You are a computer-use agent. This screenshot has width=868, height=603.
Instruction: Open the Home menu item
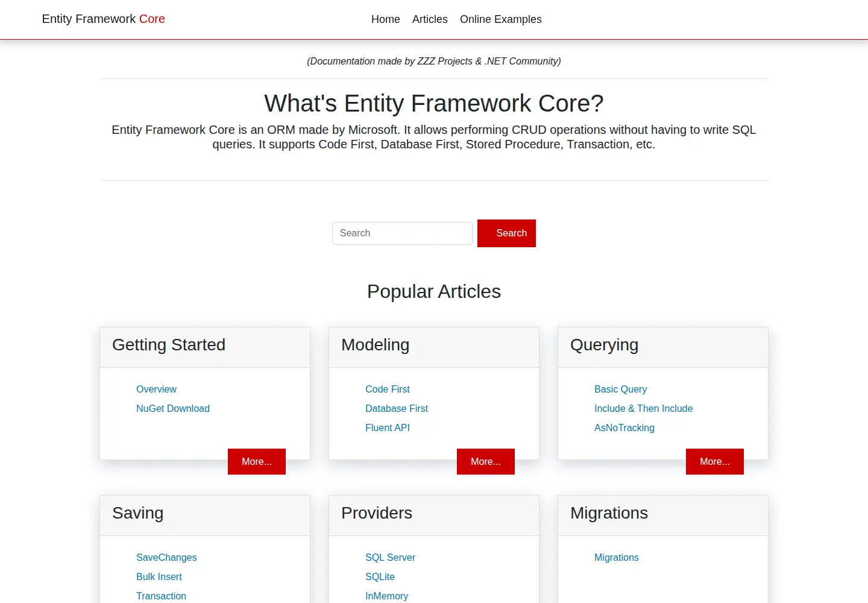pyautogui.click(x=386, y=19)
